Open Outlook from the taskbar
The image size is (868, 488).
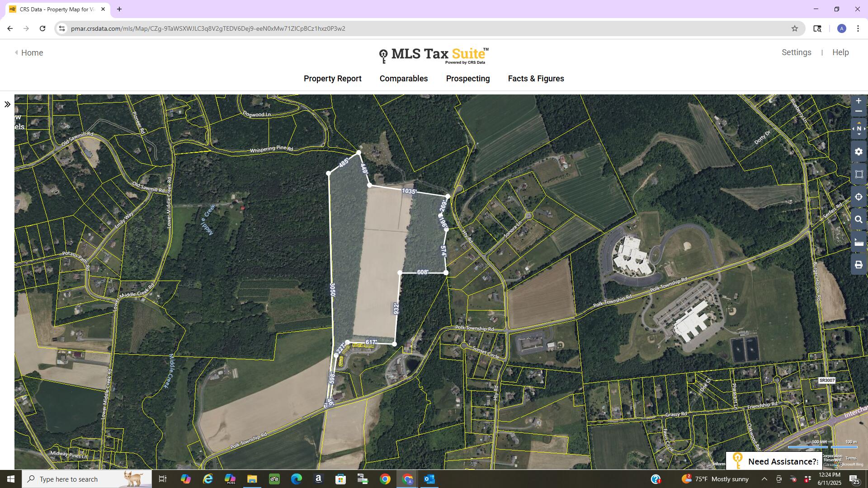(x=429, y=479)
